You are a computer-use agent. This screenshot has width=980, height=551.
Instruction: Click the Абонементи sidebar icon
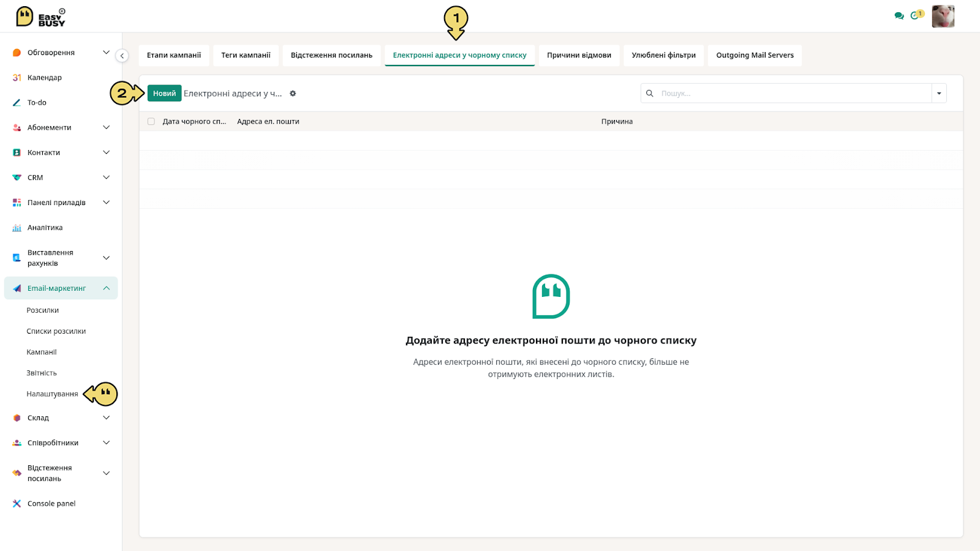pyautogui.click(x=17, y=127)
